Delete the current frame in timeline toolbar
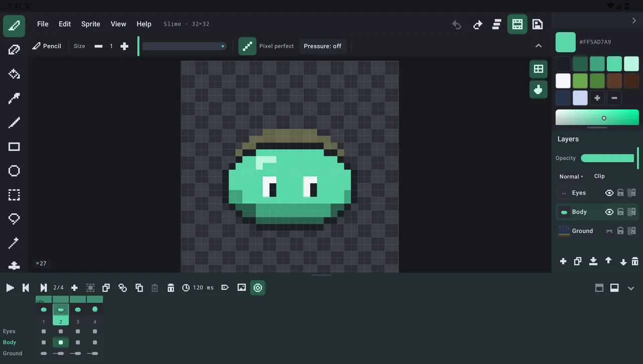 (x=171, y=288)
